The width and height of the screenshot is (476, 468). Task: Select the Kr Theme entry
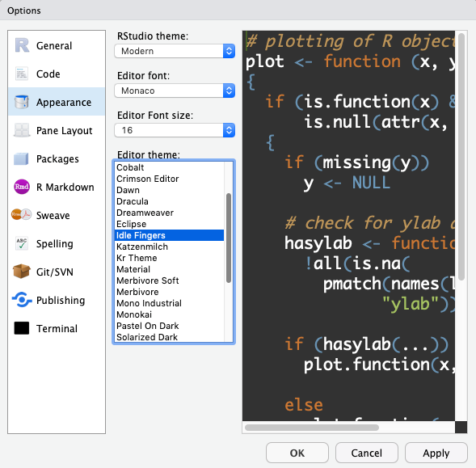pos(170,258)
